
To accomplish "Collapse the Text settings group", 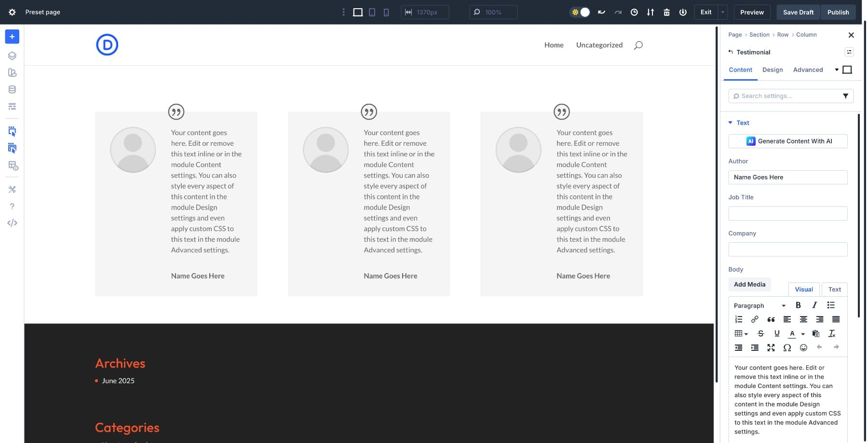I will pyautogui.click(x=731, y=123).
